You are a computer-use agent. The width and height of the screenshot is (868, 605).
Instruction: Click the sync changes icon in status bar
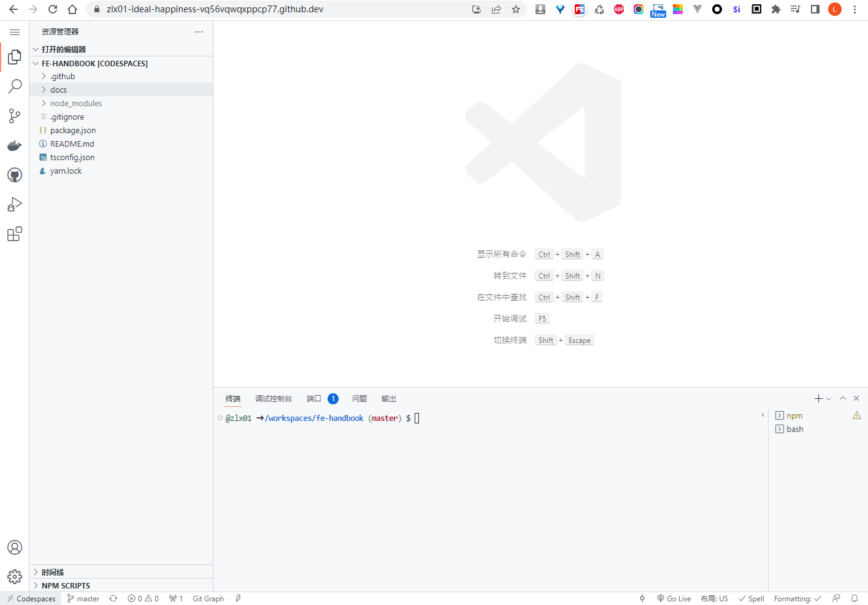coord(113,599)
